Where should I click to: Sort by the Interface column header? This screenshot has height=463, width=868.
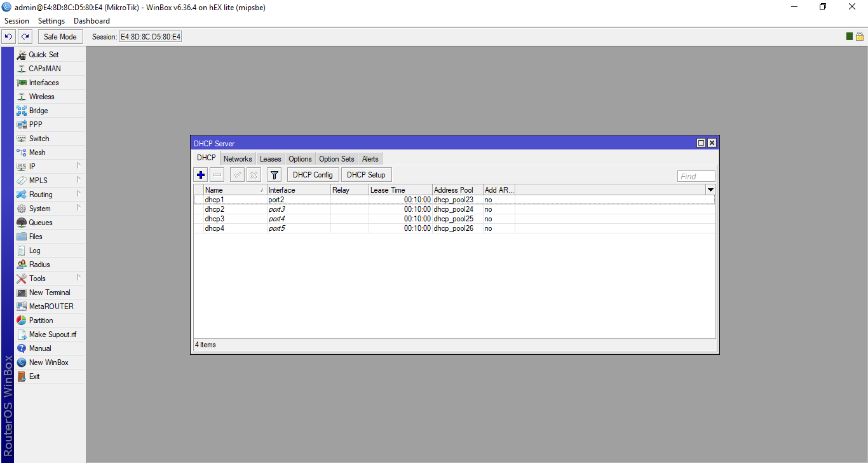click(299, 190)
